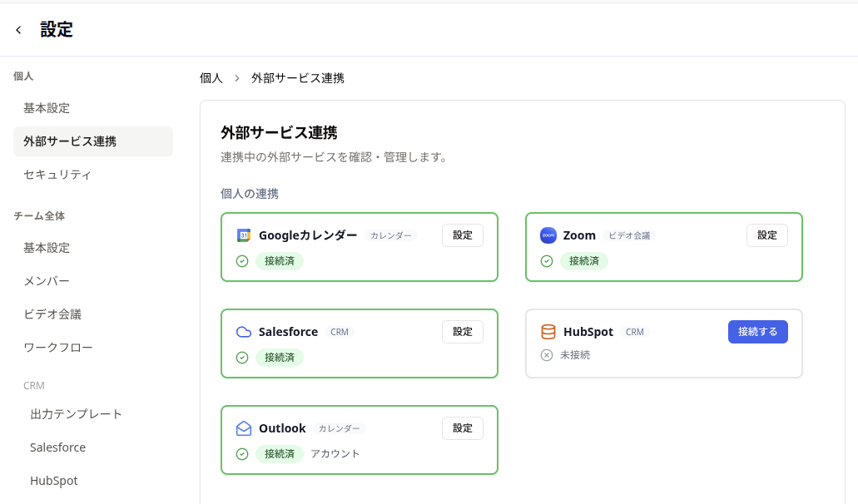Click the back arrow next to 設定

tap(18, 30)
